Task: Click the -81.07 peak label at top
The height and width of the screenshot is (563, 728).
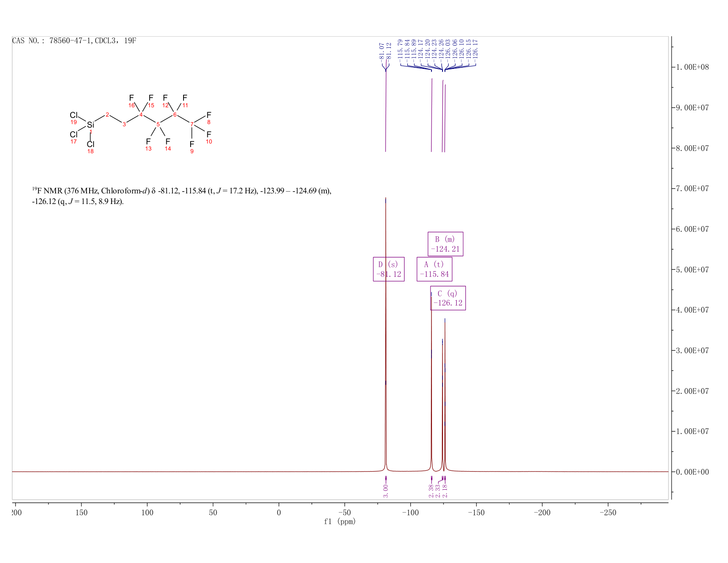Action: (x=382, y=52)
